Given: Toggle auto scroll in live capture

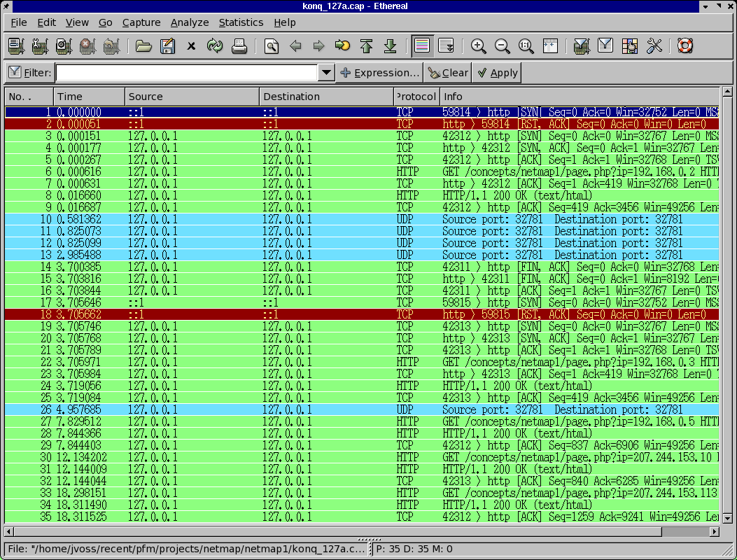Looking at the screenshot, I should [446, 46].
